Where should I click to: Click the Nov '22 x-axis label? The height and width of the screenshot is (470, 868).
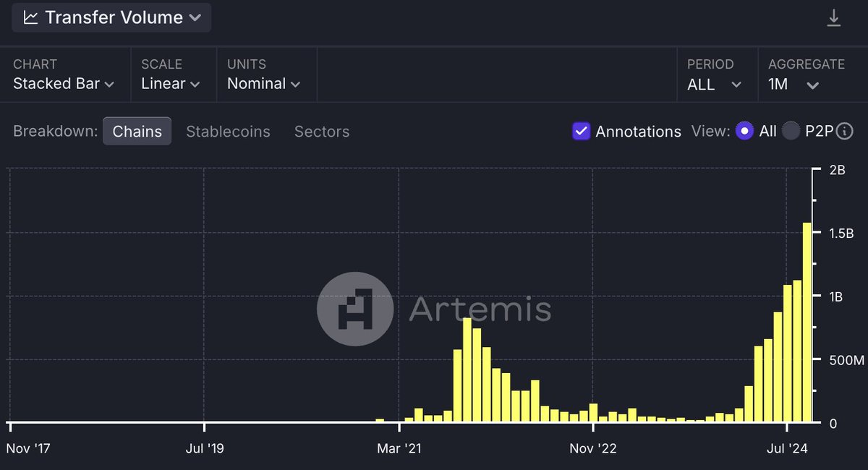(x=593, y=448)
